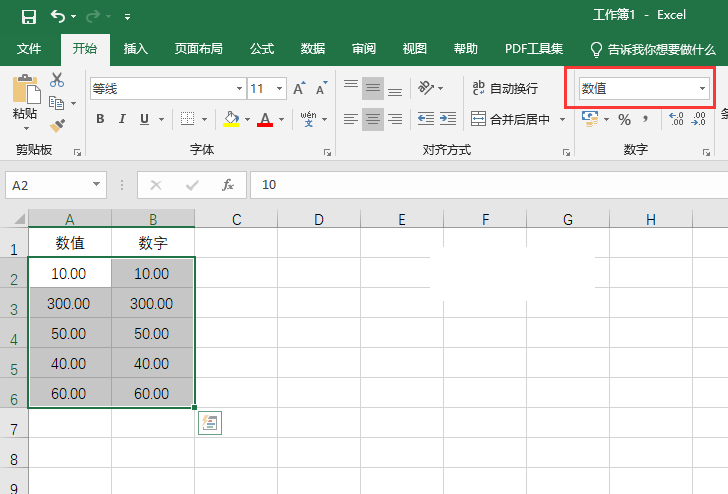The height and width of the screenshot is (494, 728).
Task: Center text horizontally
Action: click(x=373, y=119)
